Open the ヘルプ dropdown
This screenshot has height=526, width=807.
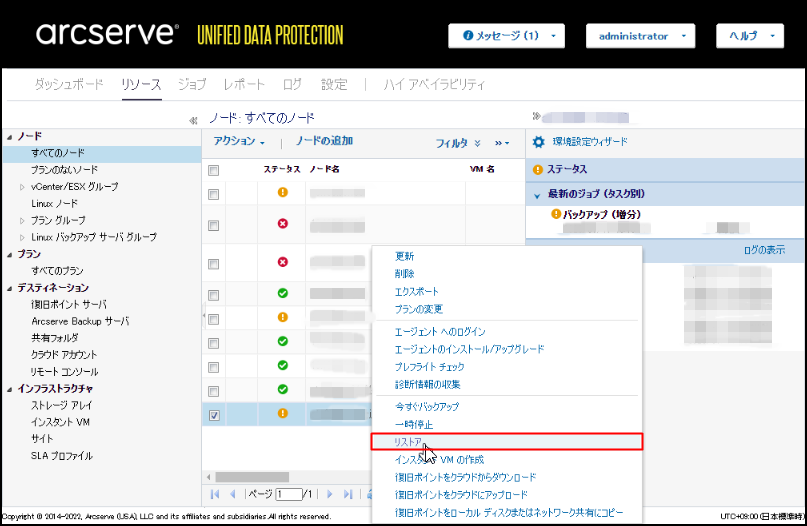pos(750,36)
